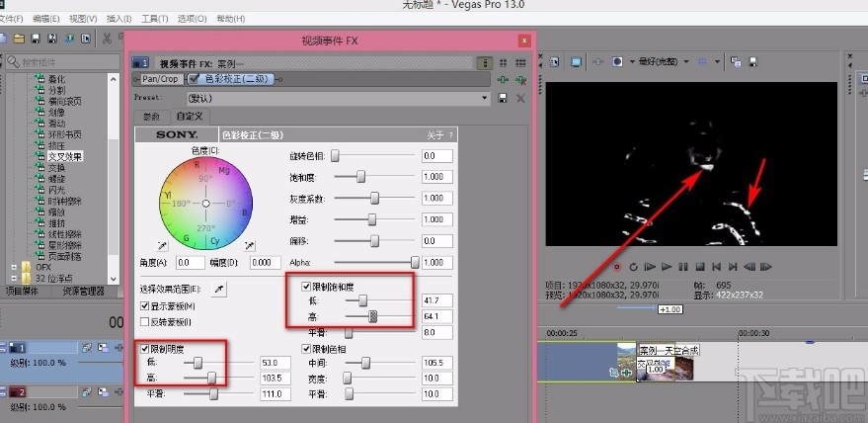Click Save Snapshot to File icon
This screenshot has height=423, width=868.
coord(752,62)
